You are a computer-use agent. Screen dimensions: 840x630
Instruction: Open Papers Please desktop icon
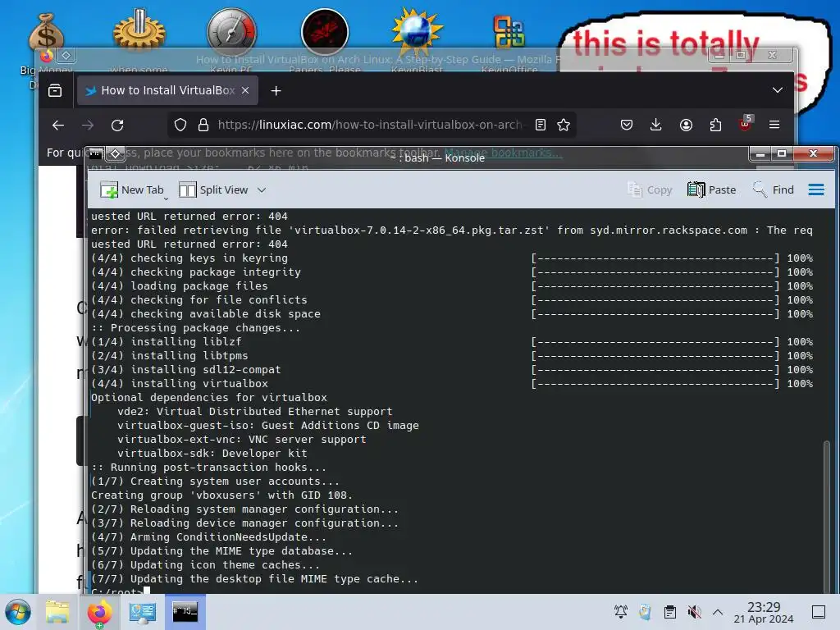tap(325, 32)
